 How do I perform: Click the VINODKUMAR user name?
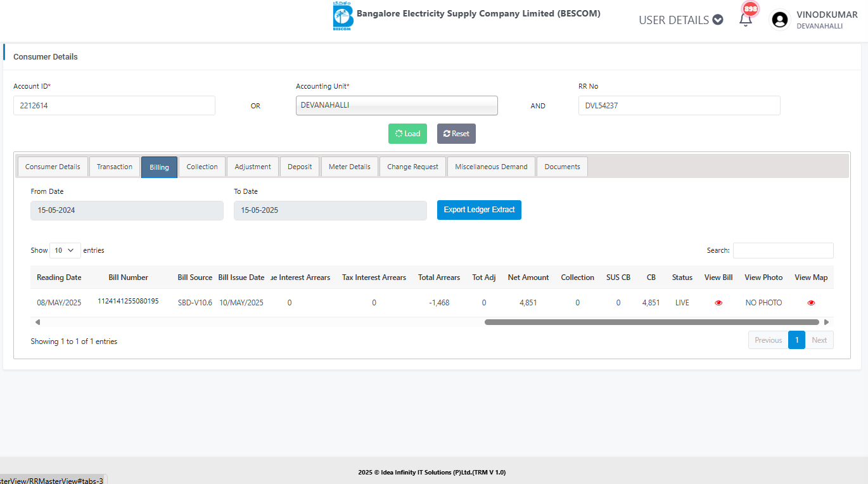[x=827, y=15]
